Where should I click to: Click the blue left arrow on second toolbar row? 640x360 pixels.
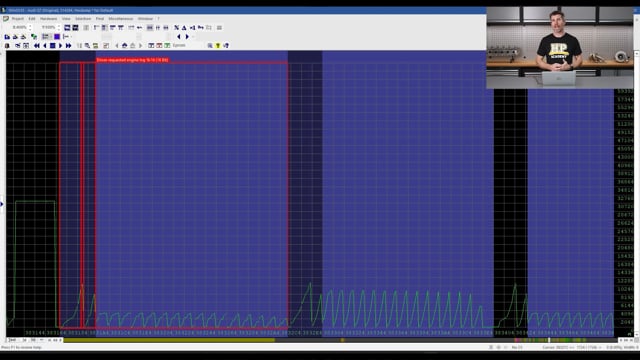pyautogui.click(x=179, y=37)
